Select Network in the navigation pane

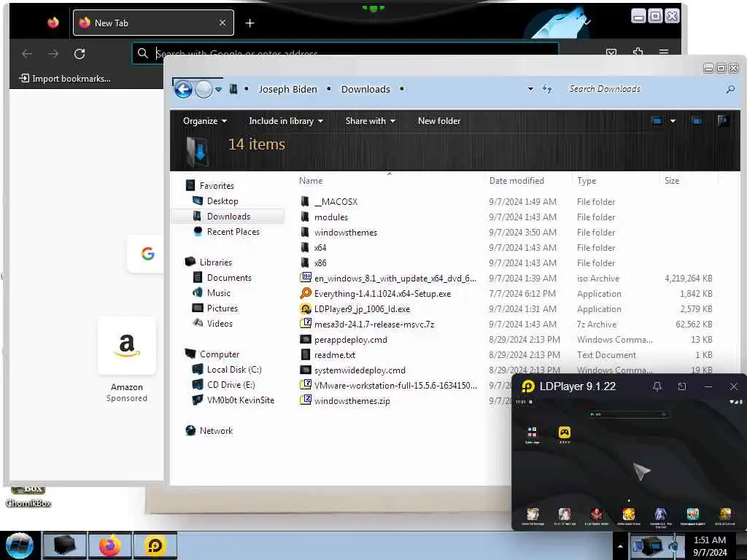(x=216, y=430)
